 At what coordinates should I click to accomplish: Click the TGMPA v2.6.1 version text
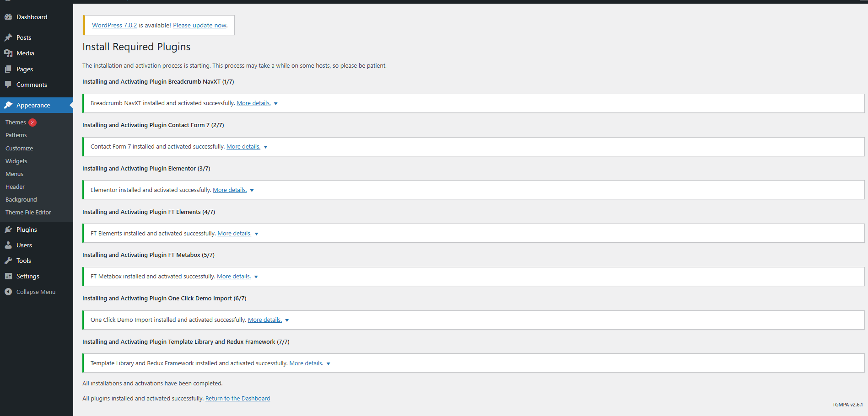[x=847, y=405]
